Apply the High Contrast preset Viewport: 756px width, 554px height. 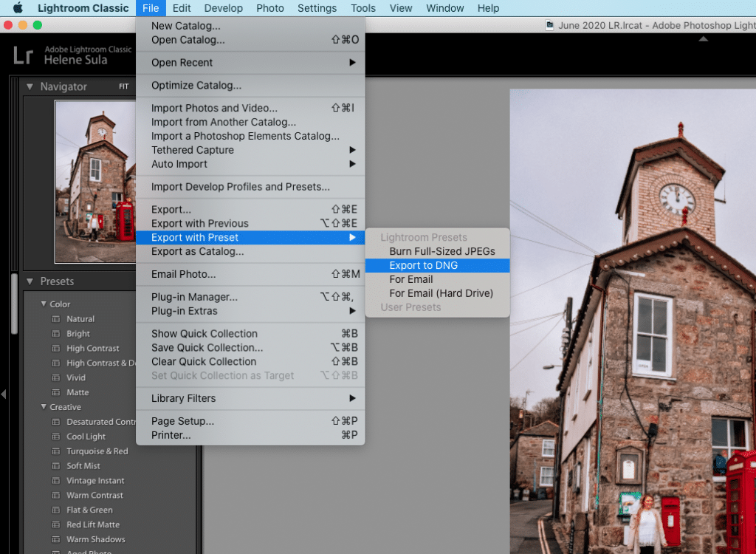tap(92, 349)
